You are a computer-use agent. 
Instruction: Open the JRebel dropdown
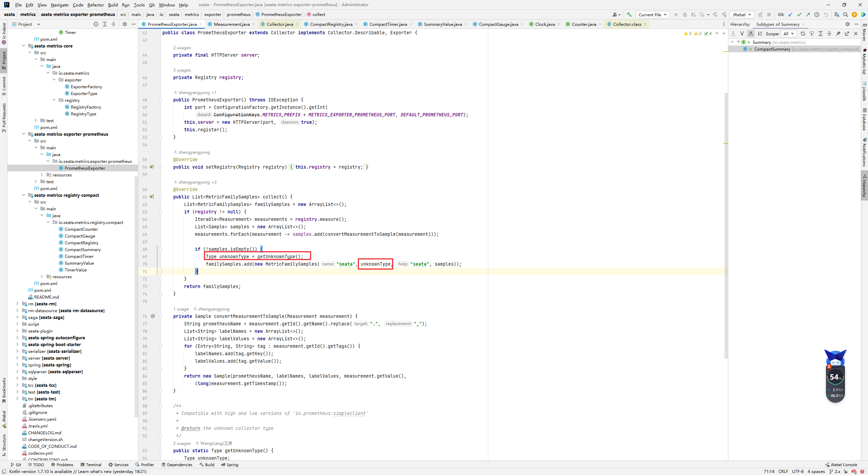point(742,15)
